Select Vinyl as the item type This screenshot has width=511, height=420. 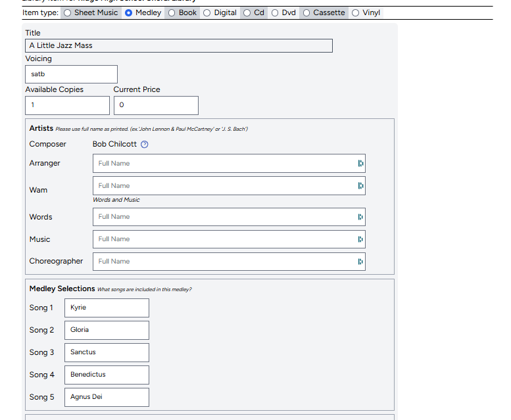pyautogui.click(x=356, y=12)
